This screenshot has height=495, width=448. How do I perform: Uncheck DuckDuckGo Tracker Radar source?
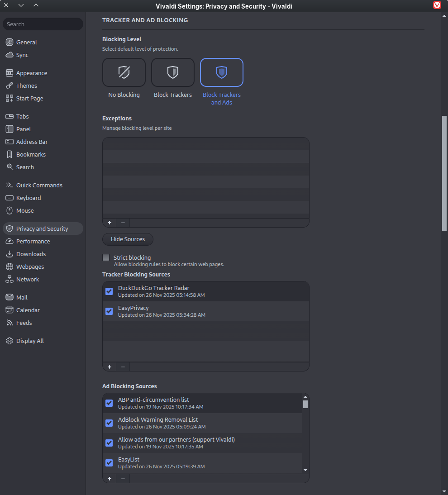point(109,291)
